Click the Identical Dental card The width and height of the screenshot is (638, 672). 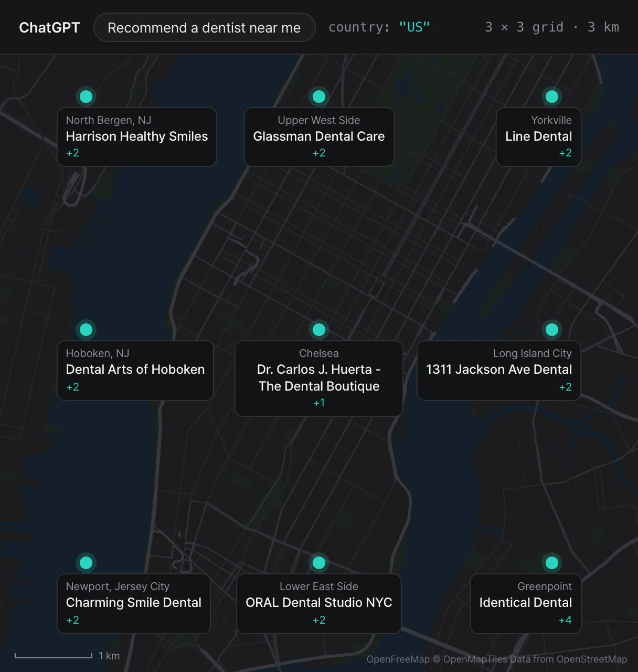(x=526, y=604)
